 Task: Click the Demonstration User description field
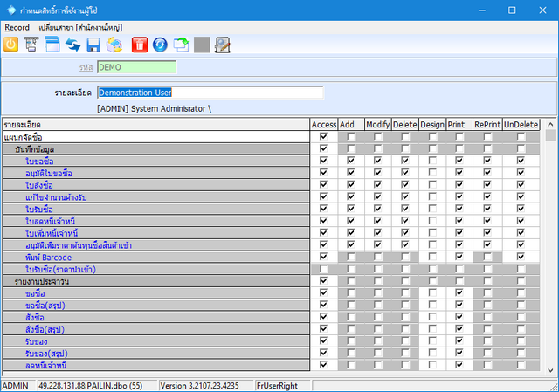pos(210,92)
